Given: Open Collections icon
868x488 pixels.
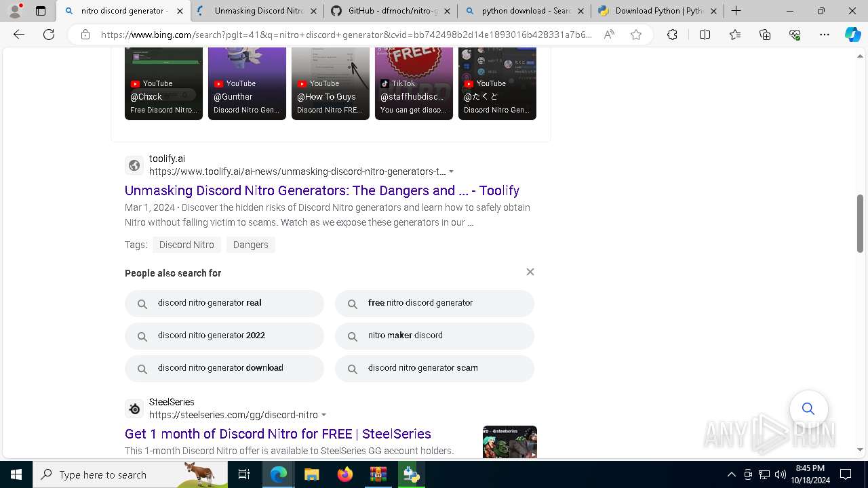Looking at the screenshot, I should click(765, 35).
